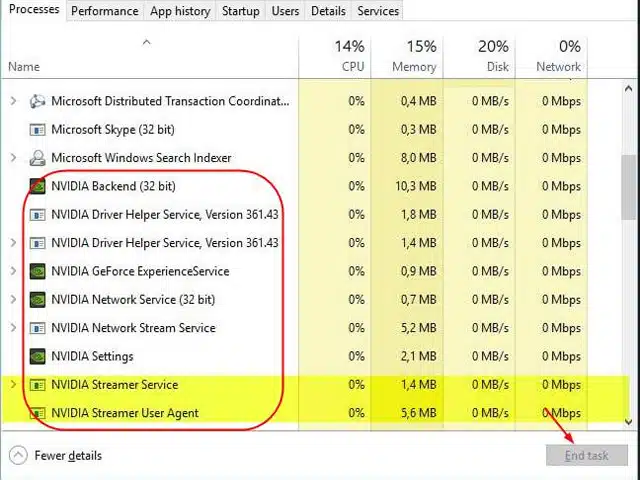Viewport: 640px width, 480px height.
Task: Expand the NVIDIA GeForce ExperienceService row
Action: tap(13, 271)
